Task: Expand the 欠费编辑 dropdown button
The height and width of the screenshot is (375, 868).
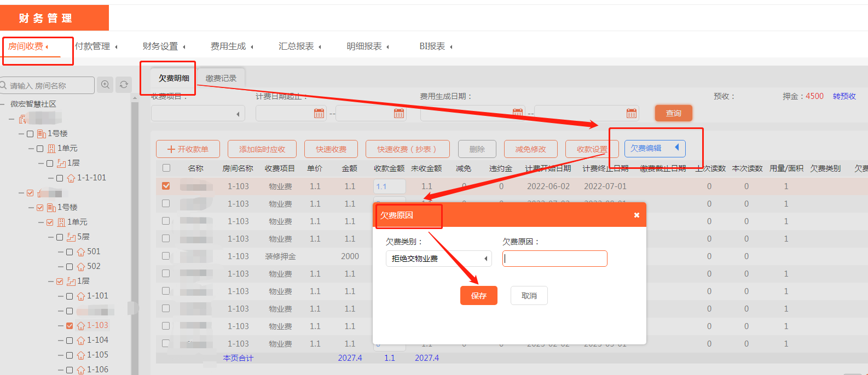Action: (676, 148)
